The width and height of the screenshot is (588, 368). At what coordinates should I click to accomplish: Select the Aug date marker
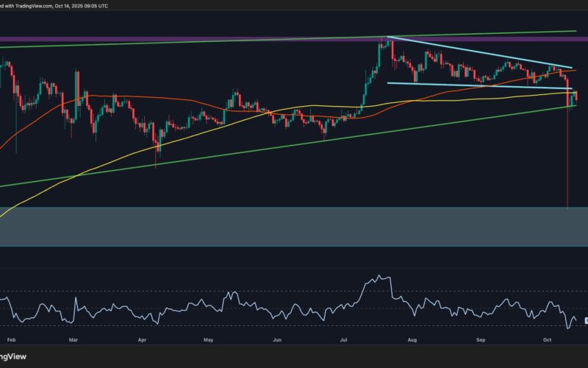pyautogui.click(x=412, y=341)
